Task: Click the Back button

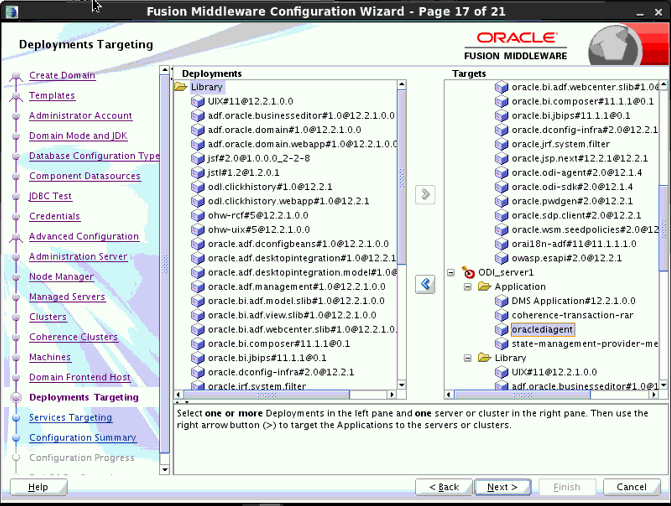Action: pos(444,487)
